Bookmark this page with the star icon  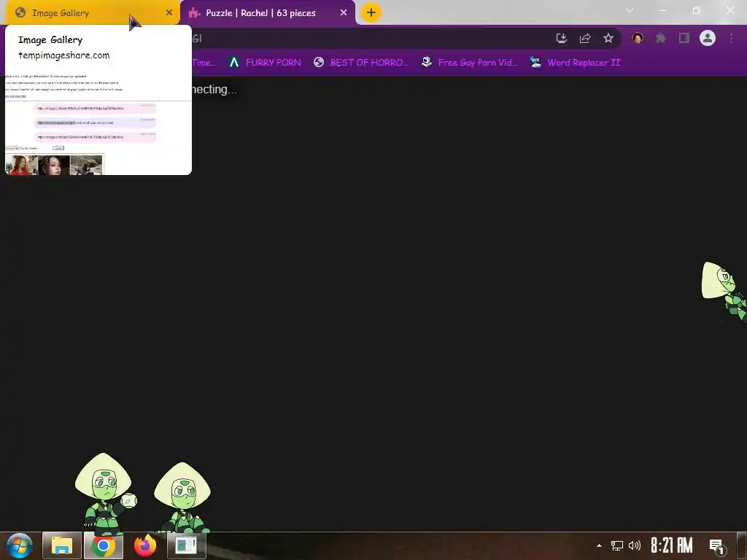click(608, 39)
